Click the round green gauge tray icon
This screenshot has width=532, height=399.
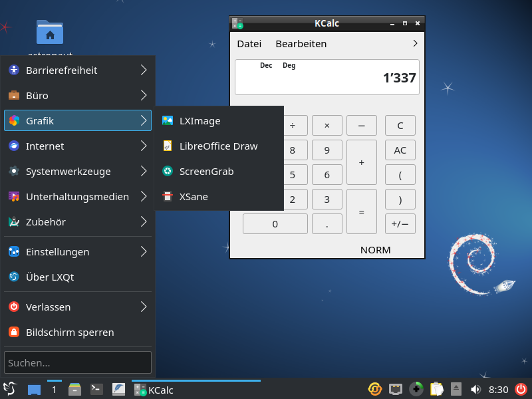pyautogui.click(x=416, y=389)
